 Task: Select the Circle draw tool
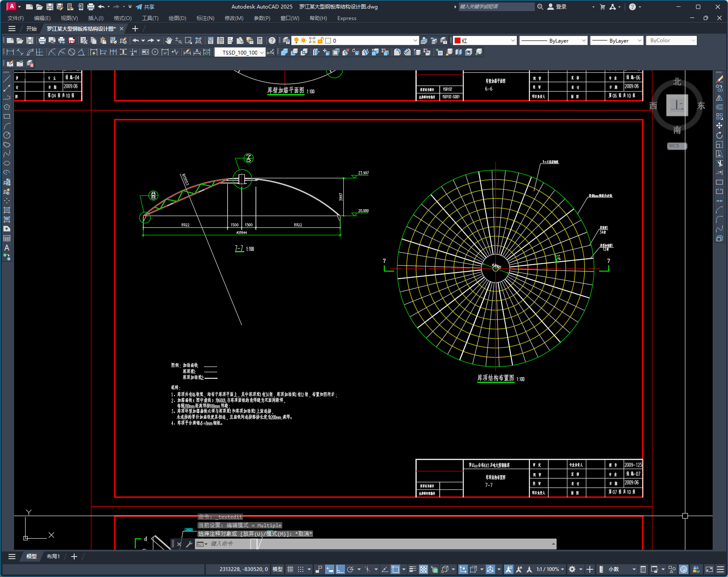tap(7, 135)
